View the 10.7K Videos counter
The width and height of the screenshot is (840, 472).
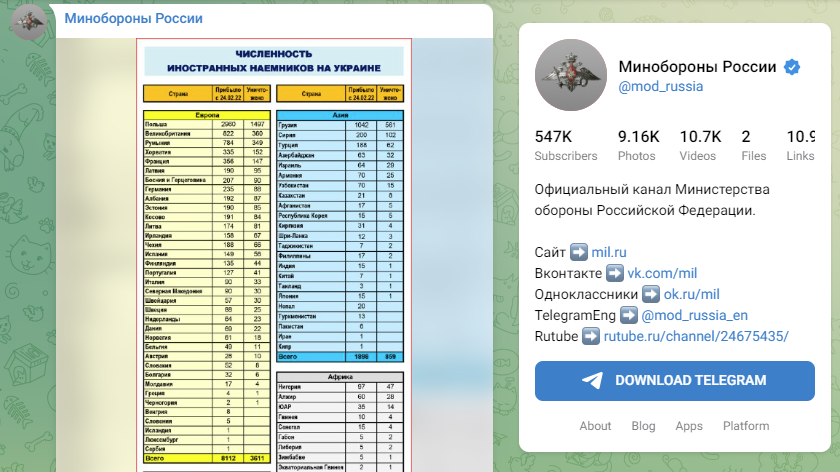click(700, 145)
